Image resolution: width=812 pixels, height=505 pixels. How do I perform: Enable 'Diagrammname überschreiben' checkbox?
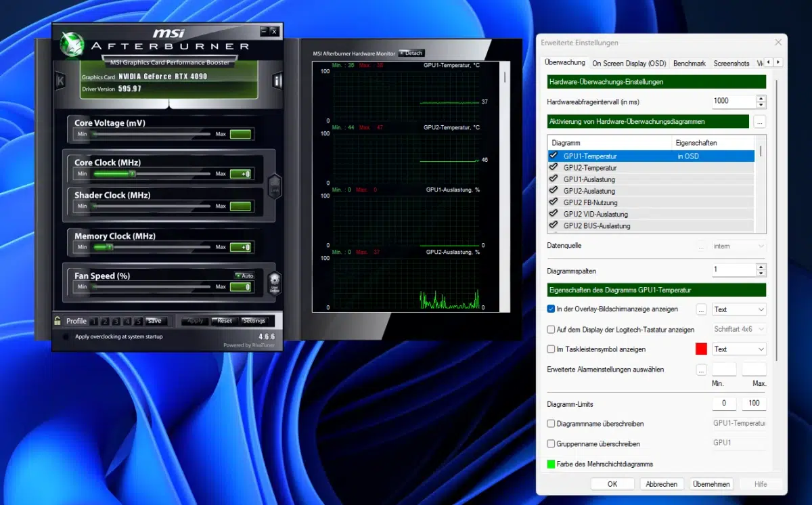pos(551,424)
